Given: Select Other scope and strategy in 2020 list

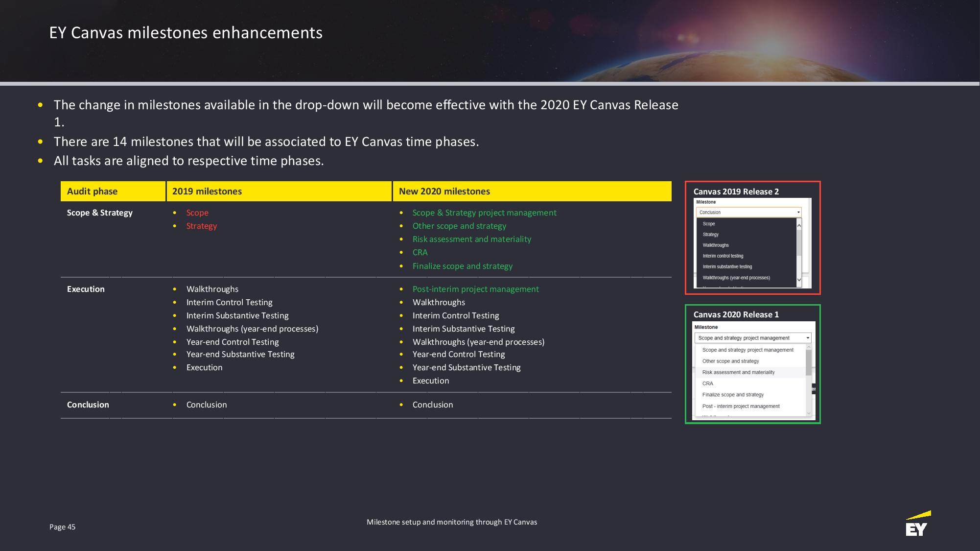Looking at the screenshot, I should click(x=730, y=361).
